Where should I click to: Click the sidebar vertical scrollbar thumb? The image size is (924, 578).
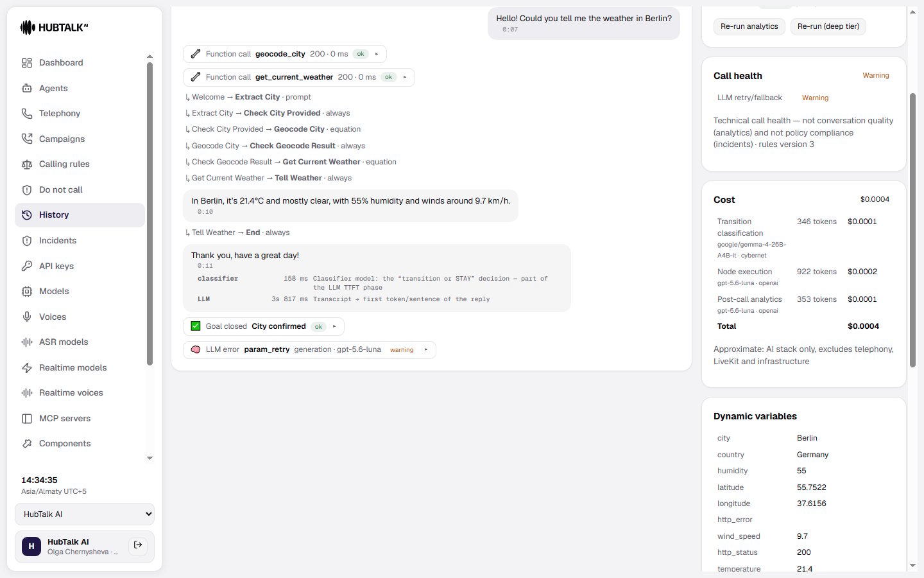tap(150, 214)
